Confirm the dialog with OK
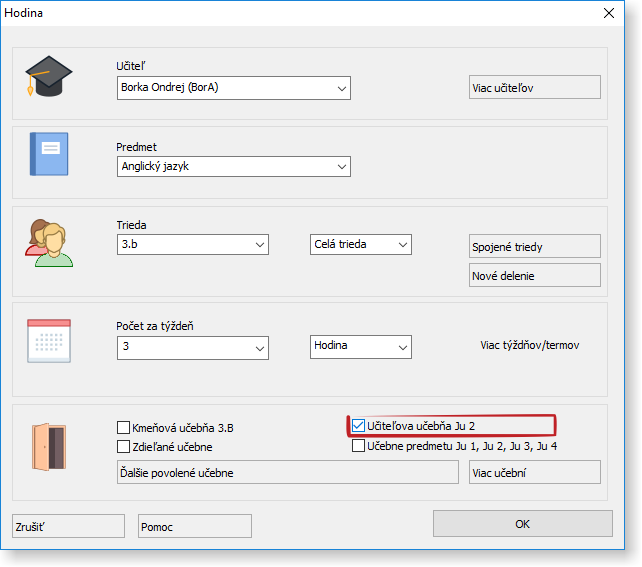 (522, 523)
